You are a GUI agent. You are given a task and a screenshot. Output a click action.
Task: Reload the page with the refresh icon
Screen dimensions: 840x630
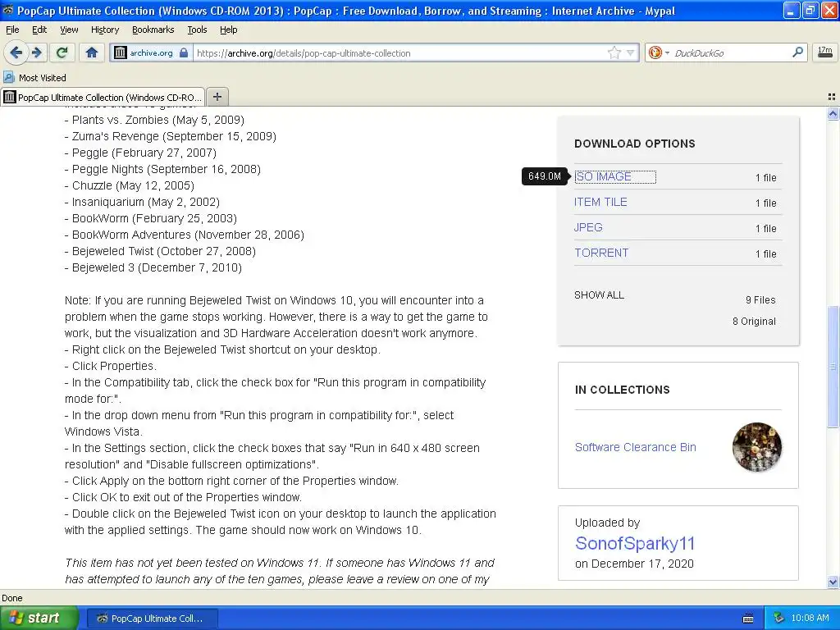pyautogui.click(x=62, y=52)
